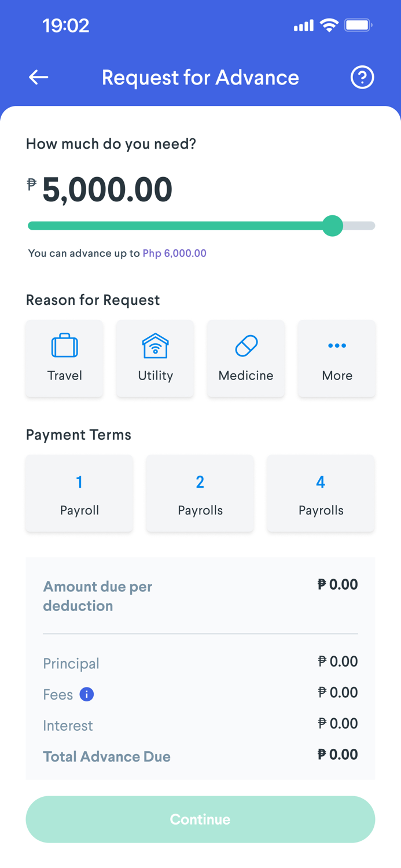Tap the clock showing 19:02
Image resolution: width=401 pixels, height=868 pixels.
(x=66, y=25)
